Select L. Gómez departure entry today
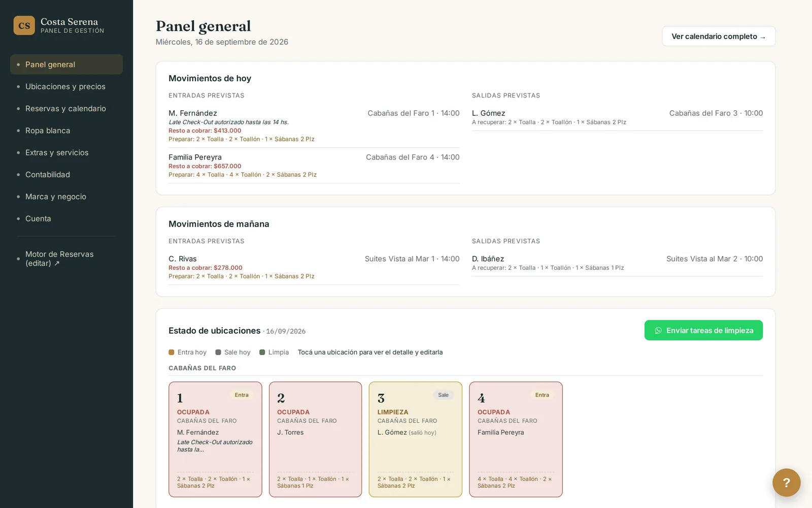The height and width of the screenshot is (508, 812). point(617,117)
